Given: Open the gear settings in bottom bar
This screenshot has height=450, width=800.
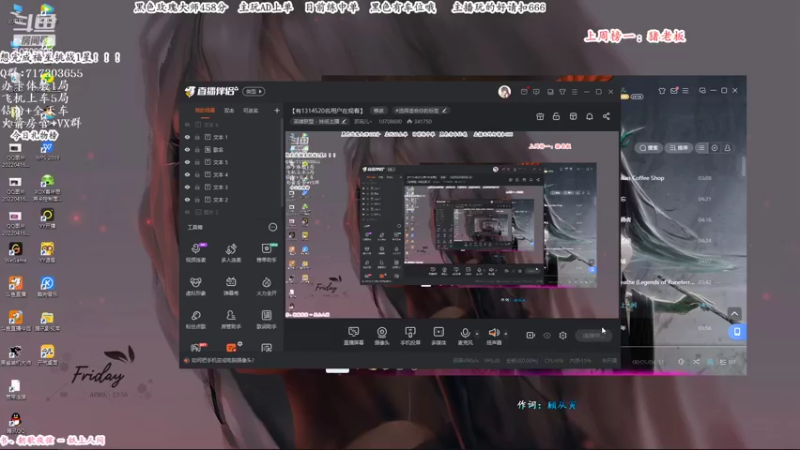Looking at the screenshot, I should [x=563, y=335].
